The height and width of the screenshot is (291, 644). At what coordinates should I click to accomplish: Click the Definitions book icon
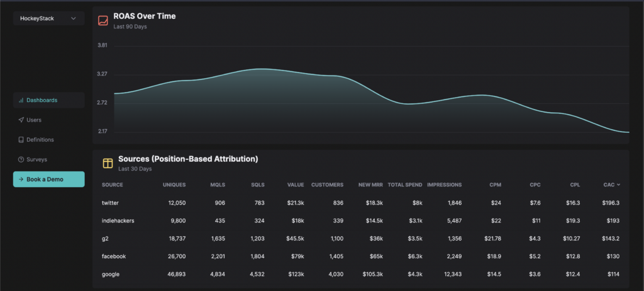tap(21, 140)
